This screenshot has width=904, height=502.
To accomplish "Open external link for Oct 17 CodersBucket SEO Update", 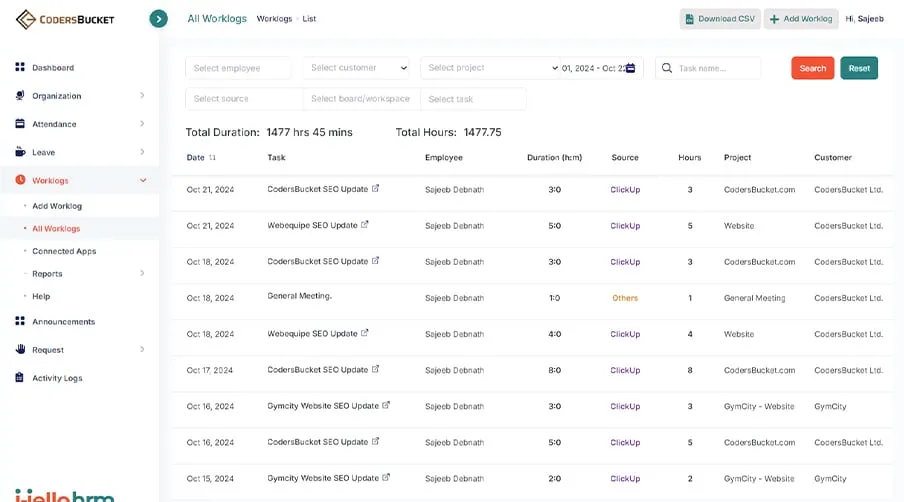I will point(375,369).
